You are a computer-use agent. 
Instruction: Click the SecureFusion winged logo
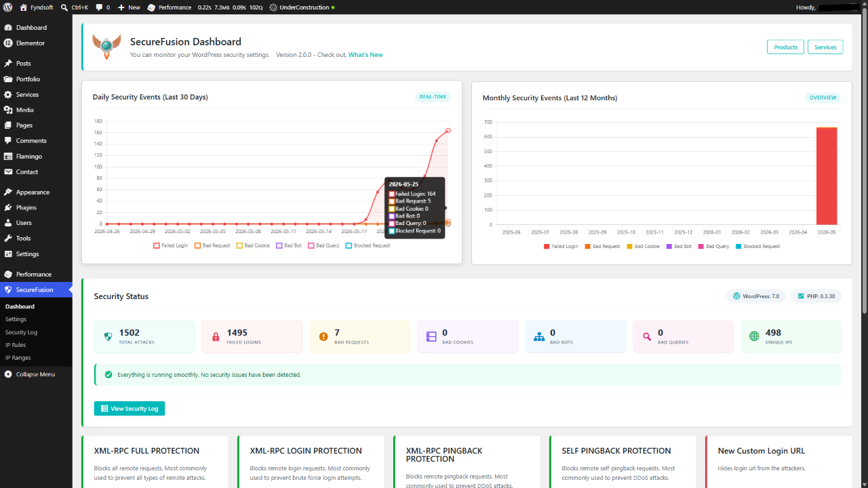click(106, 47)
